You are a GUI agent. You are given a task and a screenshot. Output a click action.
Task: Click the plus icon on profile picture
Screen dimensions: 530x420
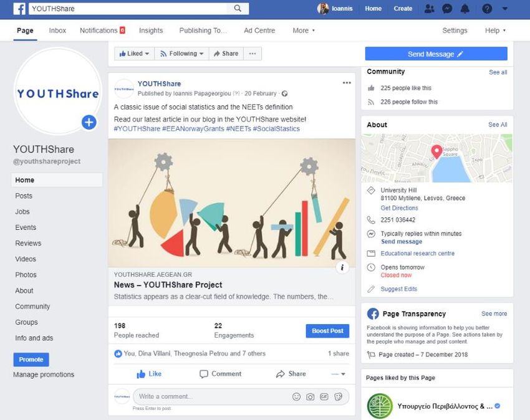point(89,122)
